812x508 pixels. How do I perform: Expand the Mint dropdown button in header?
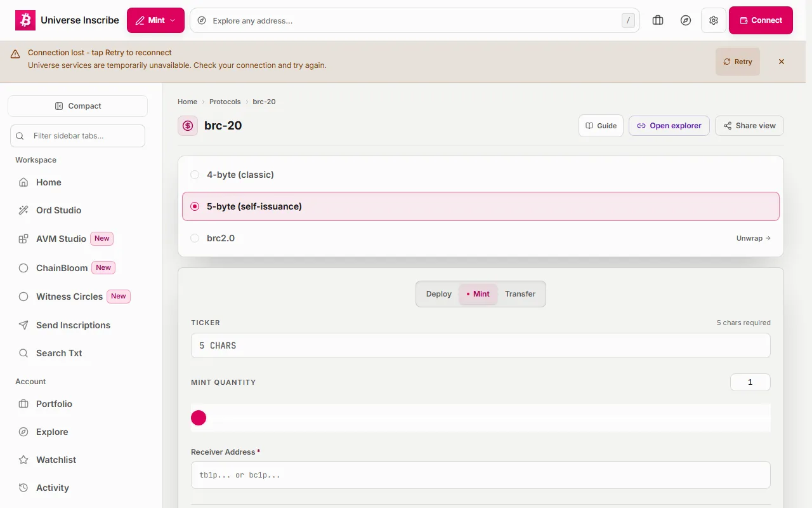tap(155, 20)
